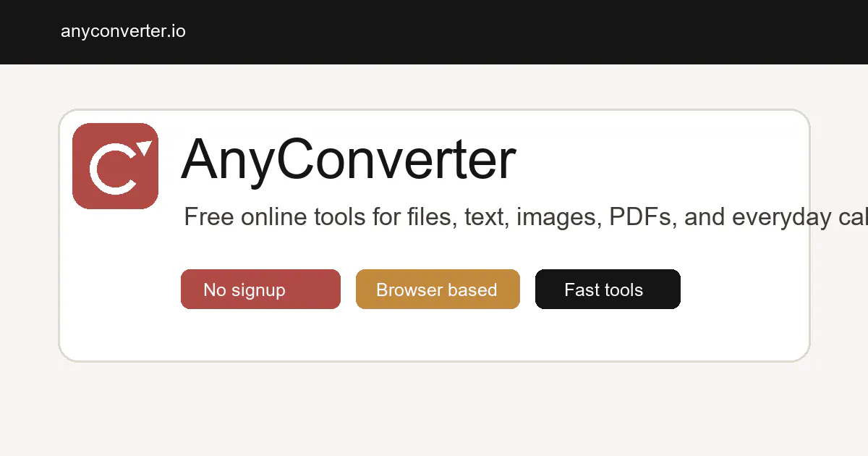Open the anyconverter.io header link
The height and width of the screenshot is (456, 868).
point(123,31)
